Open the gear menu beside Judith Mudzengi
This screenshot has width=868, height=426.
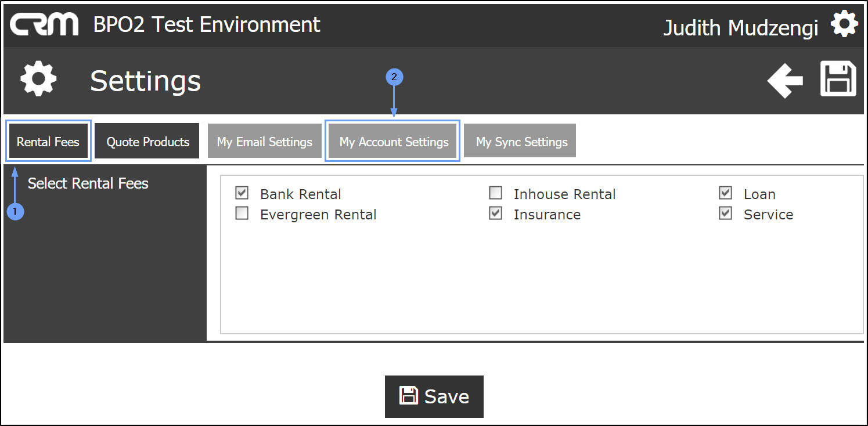point(844,25)
